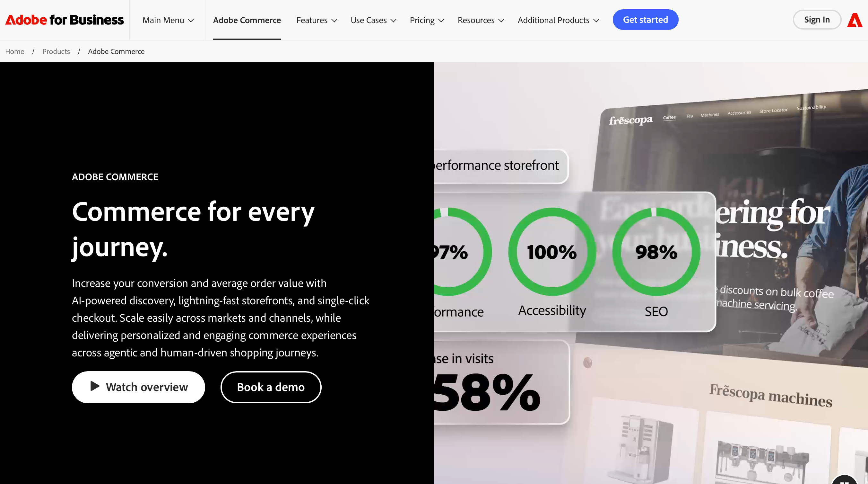Click the 58% increase in visits card

[501, 382]
